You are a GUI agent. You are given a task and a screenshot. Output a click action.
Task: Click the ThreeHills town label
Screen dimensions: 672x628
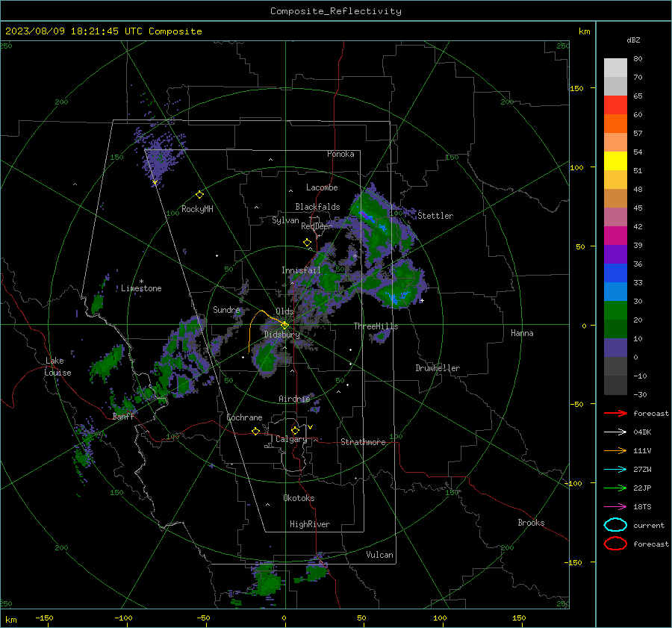tap(376, 326)
